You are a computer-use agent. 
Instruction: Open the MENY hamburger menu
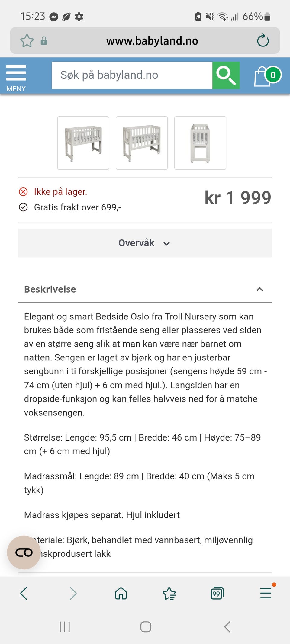16,77
